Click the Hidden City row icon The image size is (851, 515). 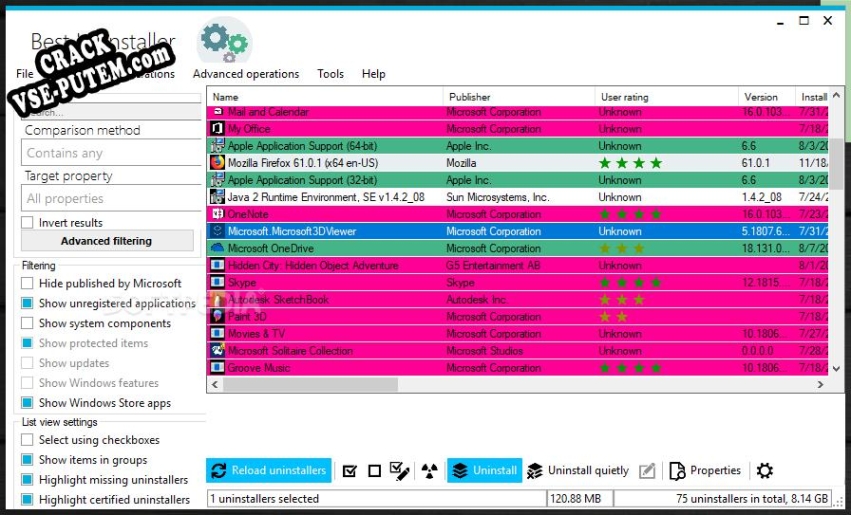coord(217,265)
